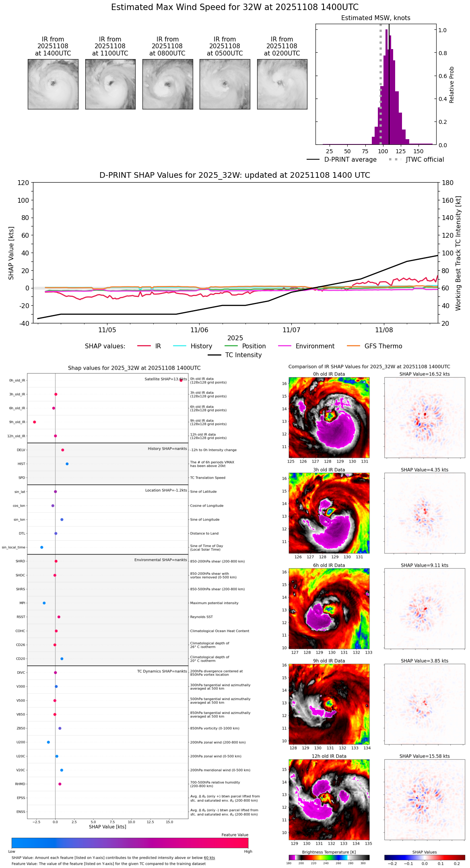Screen dimensions: 470x868
Task: Open the SHAP Value=3.85 kts map
Action: point(425,704)
